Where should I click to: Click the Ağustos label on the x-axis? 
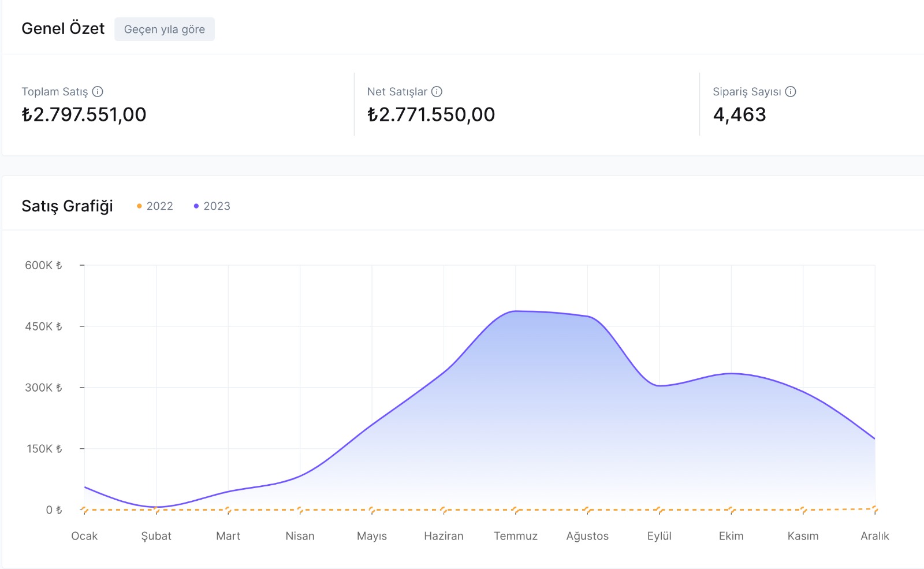click(x=587, y=536)
